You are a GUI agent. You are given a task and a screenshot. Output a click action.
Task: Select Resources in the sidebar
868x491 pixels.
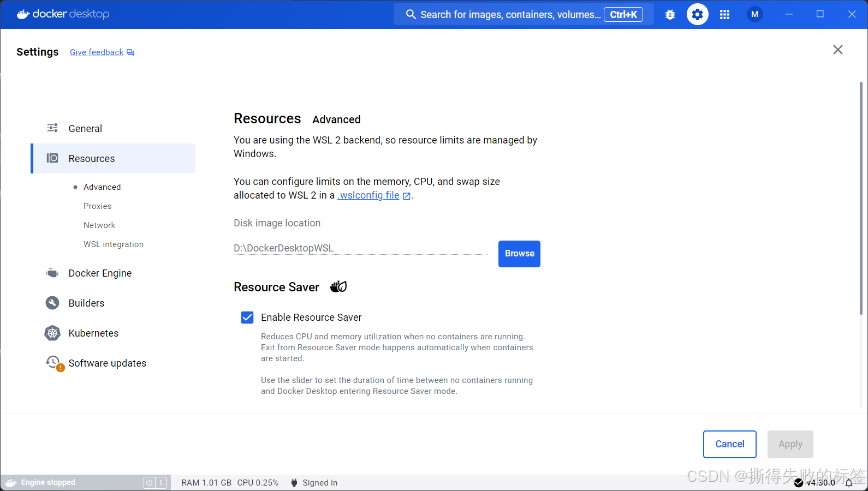(114, 158)
